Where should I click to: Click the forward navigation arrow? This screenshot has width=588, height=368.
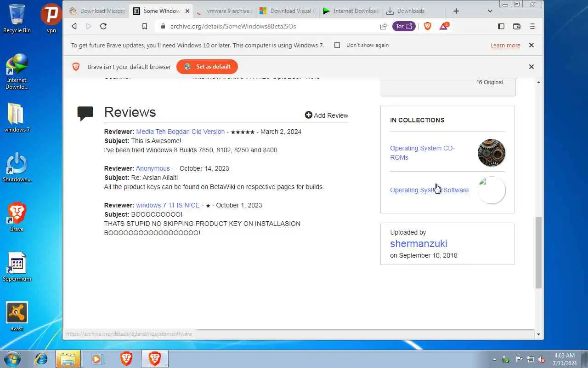[x=89, y=26]
